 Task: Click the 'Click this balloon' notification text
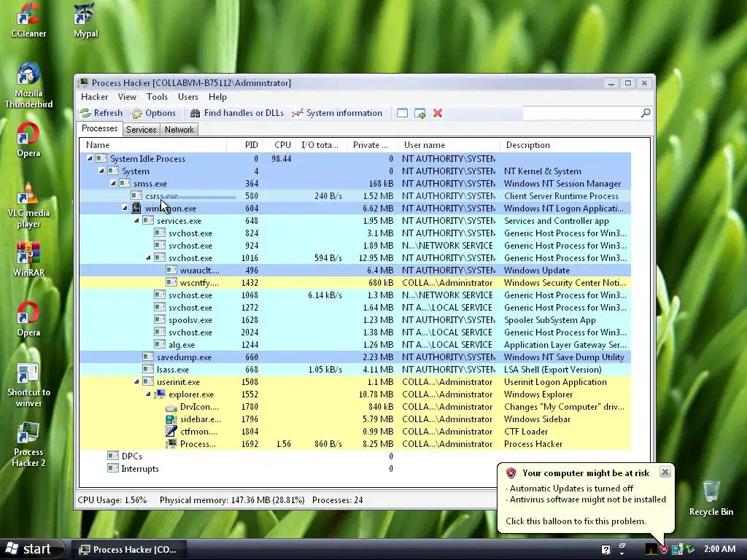[576, 521]
